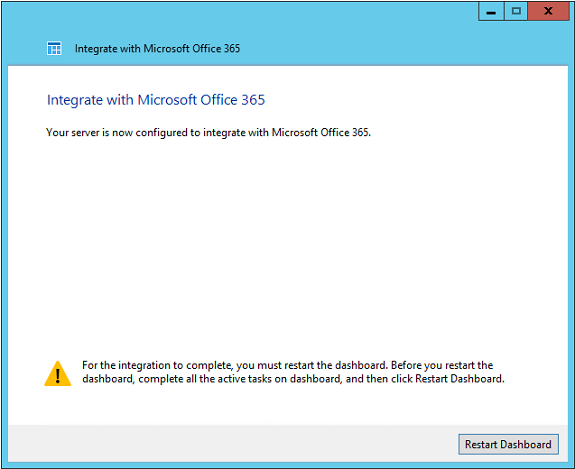
Task: Click the 'For the integration to complete' warning line
Action: pos(288,365)
